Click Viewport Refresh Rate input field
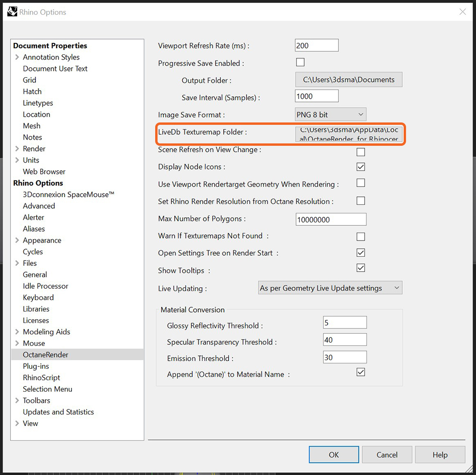This screenshot has width=476, height=475. pos(317,45)
